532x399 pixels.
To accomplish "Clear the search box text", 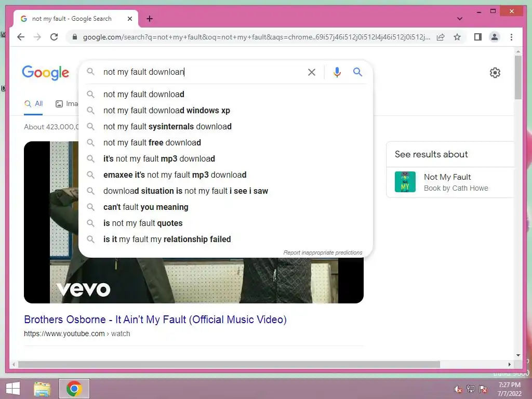I will point(312,72).
